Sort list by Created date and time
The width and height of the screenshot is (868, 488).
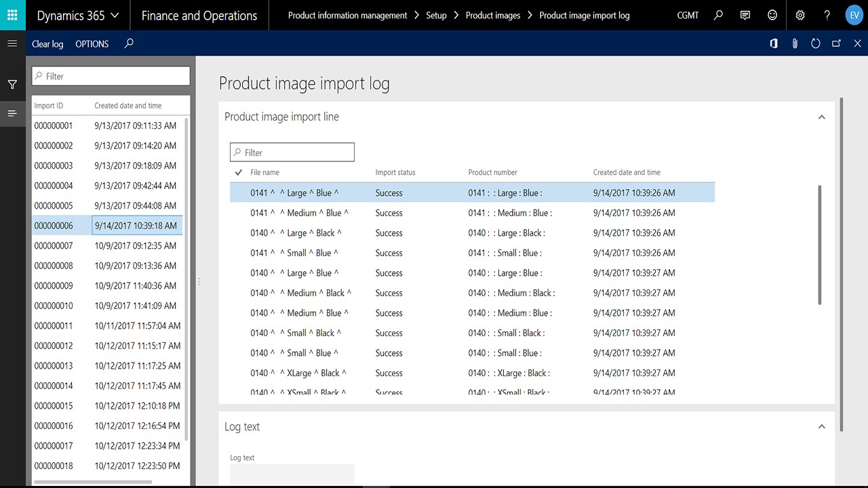[128, 106]
